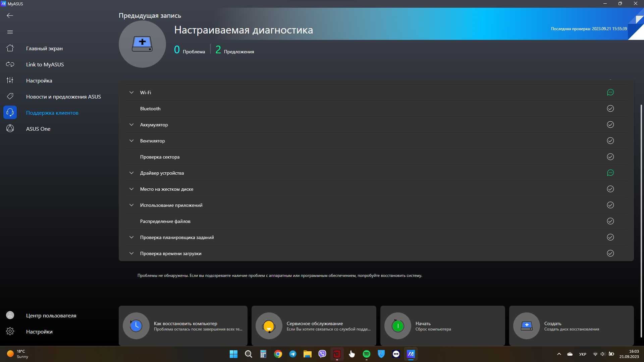Open Настройки at sidebar bottom
This screenshot has height=362, width=644.
(39, 331)
